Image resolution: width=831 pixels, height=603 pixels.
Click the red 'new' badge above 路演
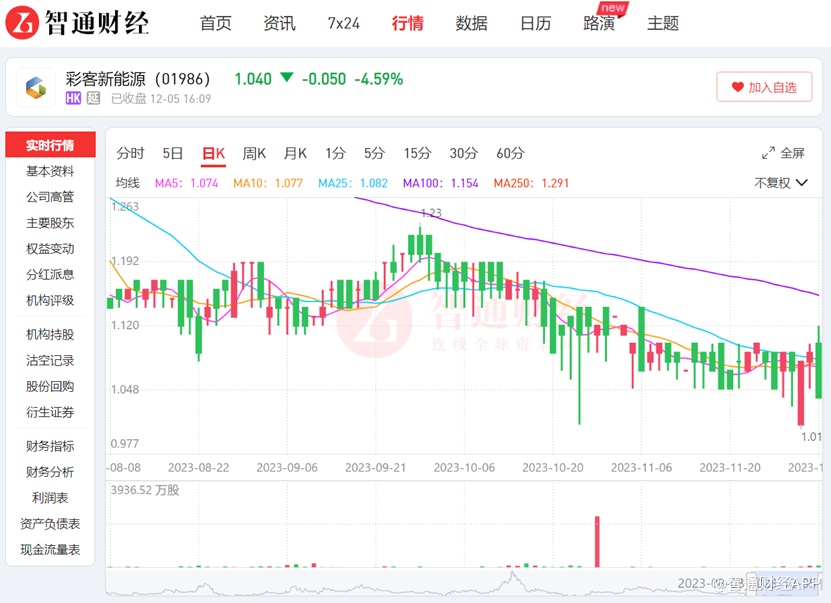613,8
